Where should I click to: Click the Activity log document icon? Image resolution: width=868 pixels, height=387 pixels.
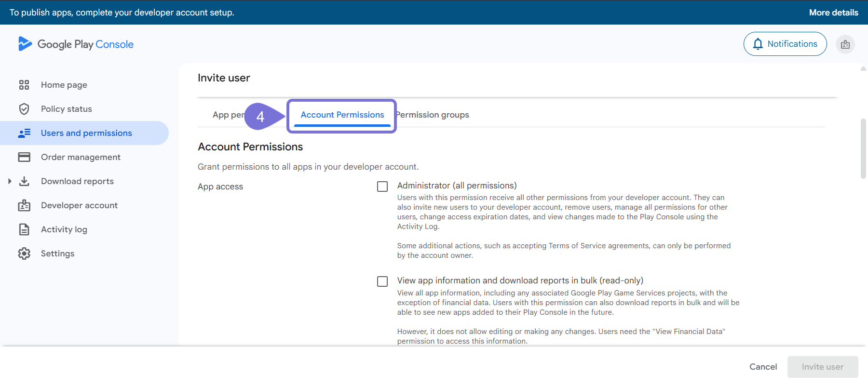pyautogui.click(x=24, y=229)
